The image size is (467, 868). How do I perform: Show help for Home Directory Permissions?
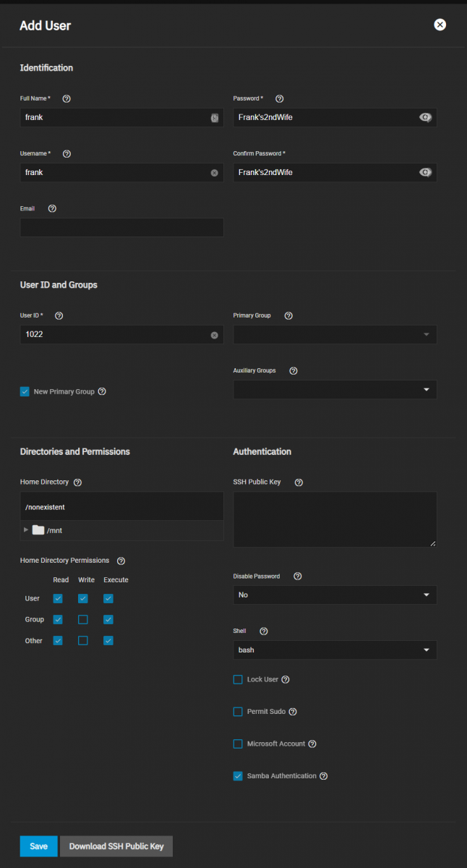pos(121,561)
